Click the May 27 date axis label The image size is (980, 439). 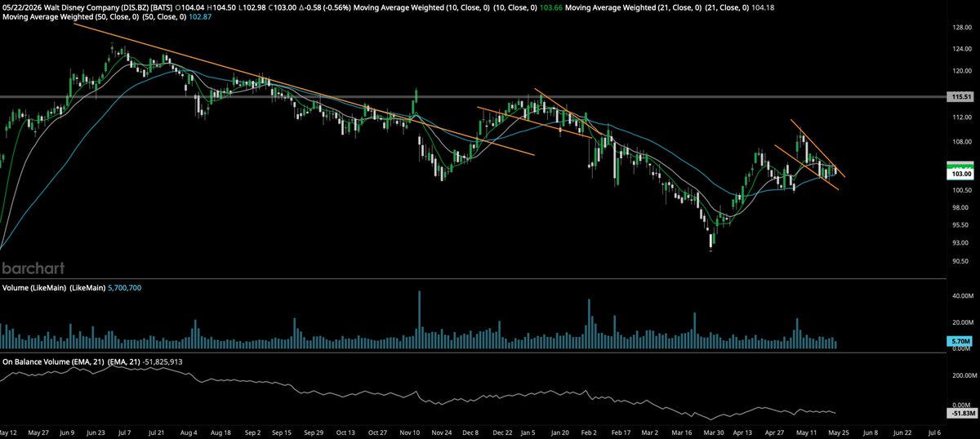38,432
